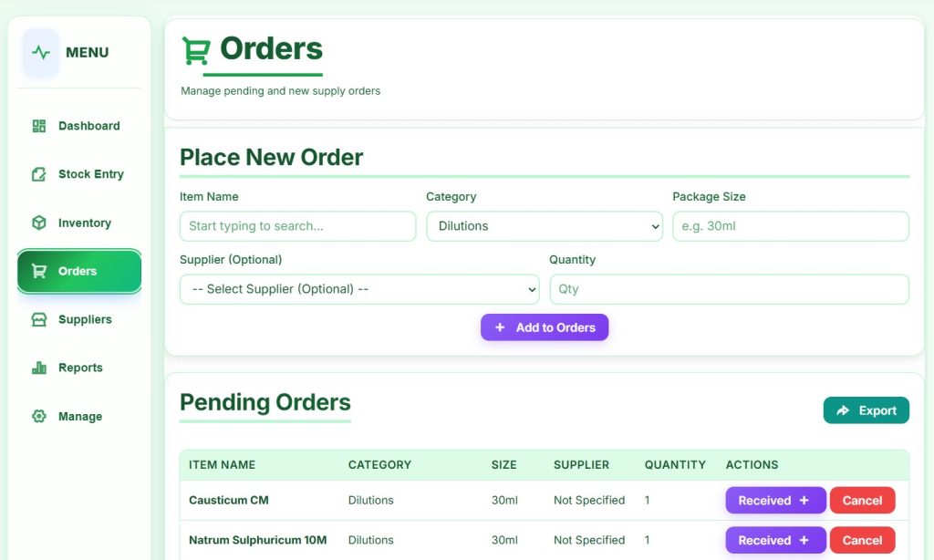Cancel the Causticum CM order
Image resolution: width=934 pixels, height=560 pixels.
(862, 500)
